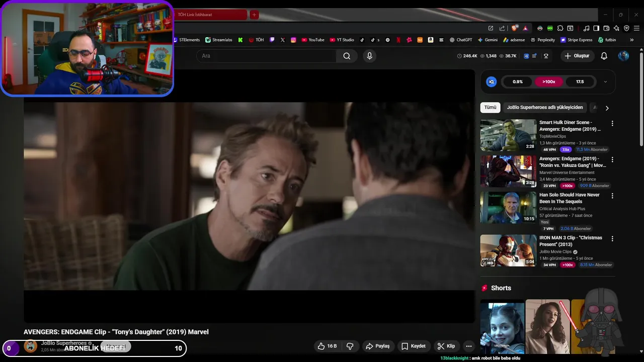The width and height of the screenshot is (644, 362).
Task: Open options menu for Ronin vs. Yakuza video
Action: (612, 159)
